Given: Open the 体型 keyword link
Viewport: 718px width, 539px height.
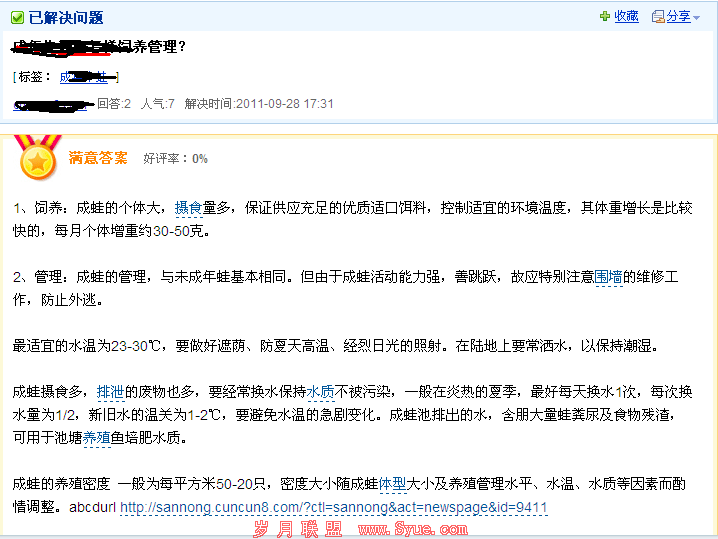Looking at the screenshot, I should pos(392,484).
